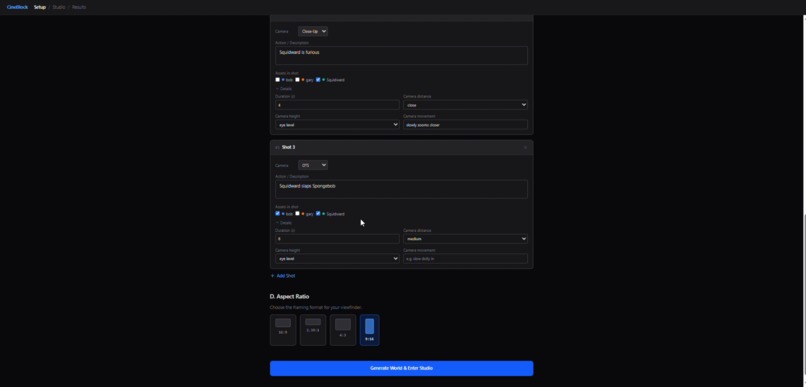Uncheck the Squidward asset in Shot 3
The image size is (806, 387).
click(x=318, y=213)
